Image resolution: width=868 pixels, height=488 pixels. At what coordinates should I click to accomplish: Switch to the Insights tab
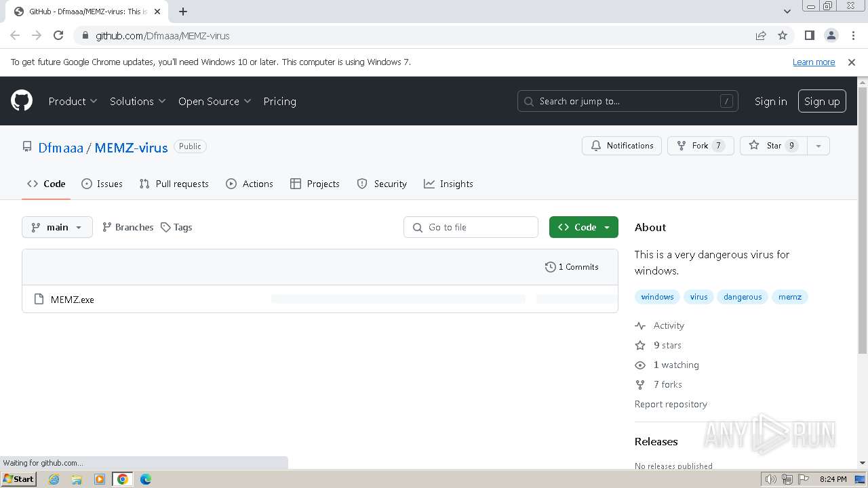click(448, 184)
